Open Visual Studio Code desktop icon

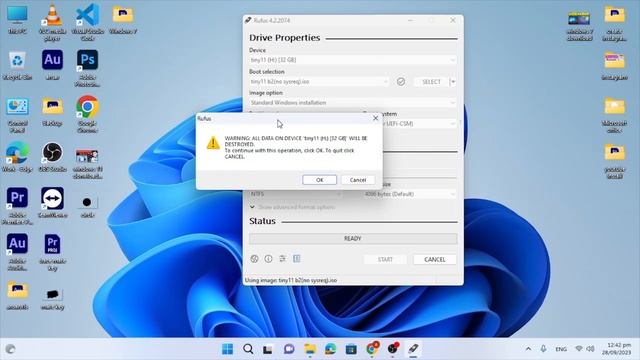click(87, 22)
